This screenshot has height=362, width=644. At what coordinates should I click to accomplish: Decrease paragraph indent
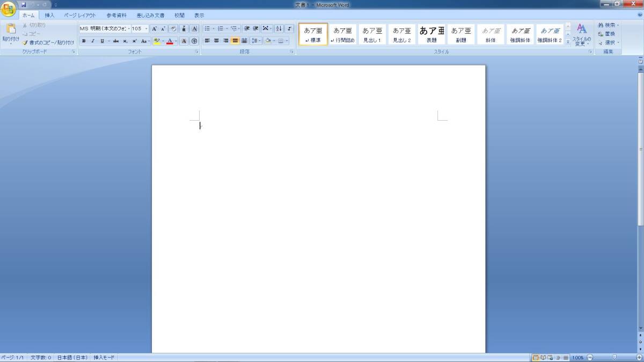click(x=247, y=28)
